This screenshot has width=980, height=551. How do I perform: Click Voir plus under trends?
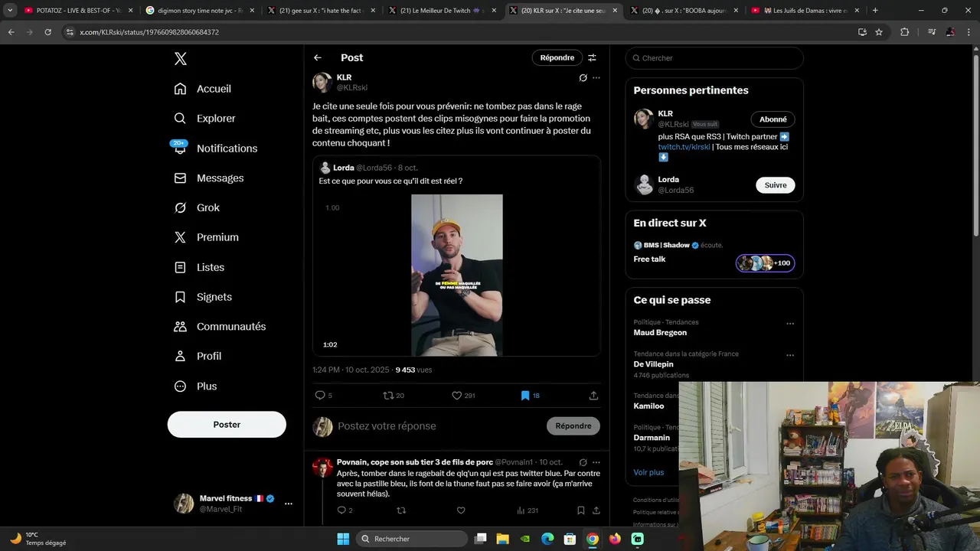pyautogui.click(x=648, y=472)
